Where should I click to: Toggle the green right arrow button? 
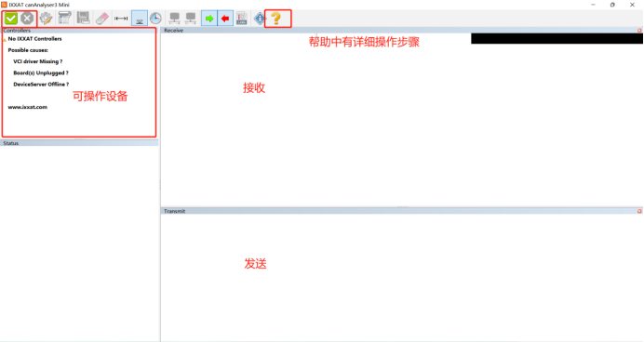(209, 19)
